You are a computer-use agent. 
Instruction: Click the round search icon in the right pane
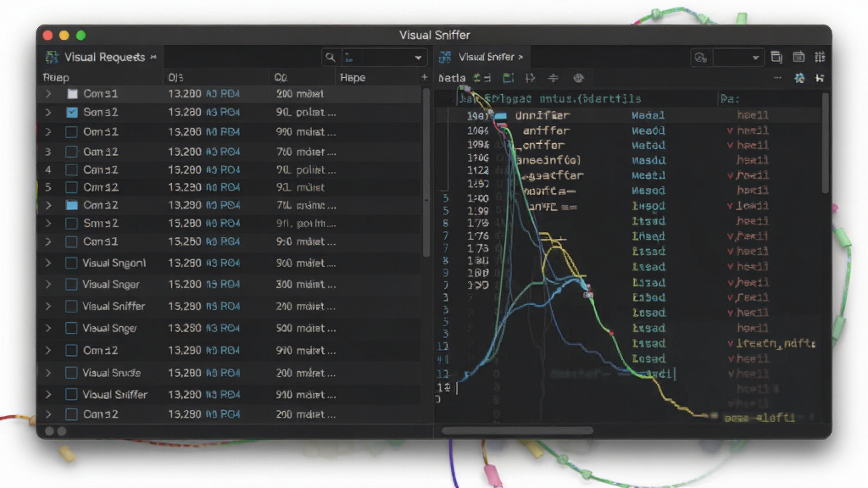point(701,57)
